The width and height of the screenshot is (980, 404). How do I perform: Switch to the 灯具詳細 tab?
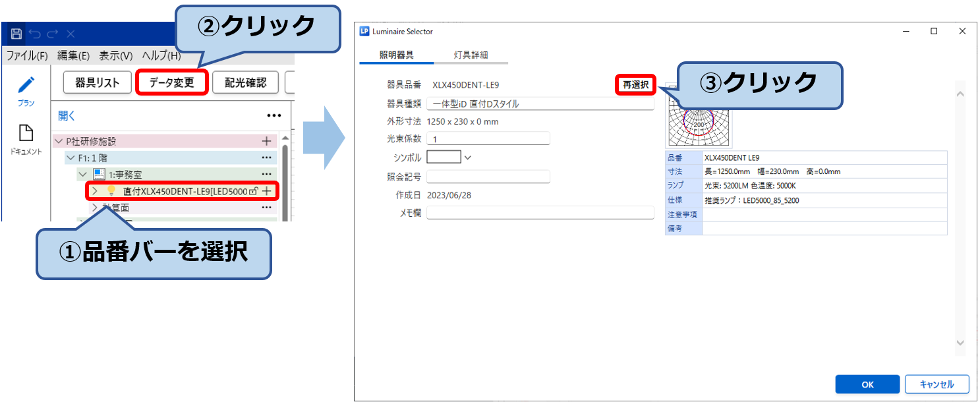tap(471, 55)
